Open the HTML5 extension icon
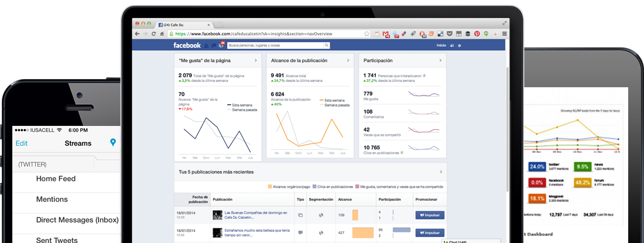This screenshot has width=644, height=243. pyautogui.click(x=431, y=34)
